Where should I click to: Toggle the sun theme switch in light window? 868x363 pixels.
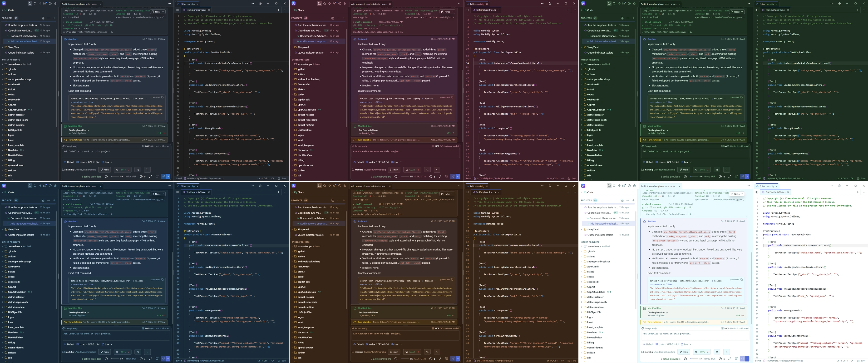[839, 186]
